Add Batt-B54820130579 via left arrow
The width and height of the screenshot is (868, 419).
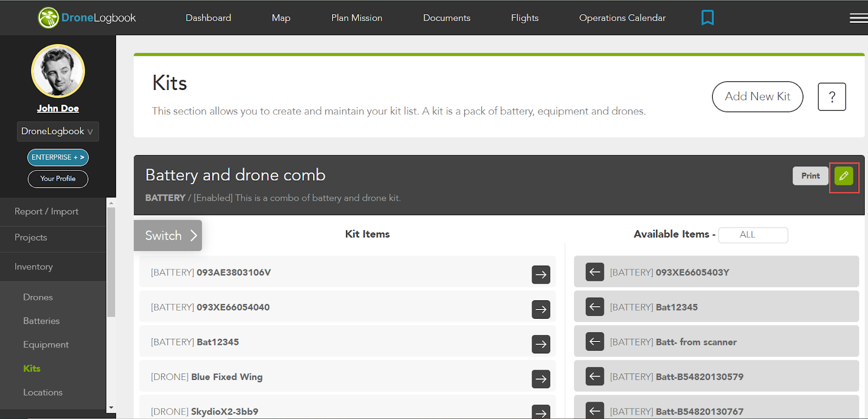(595, 376)
